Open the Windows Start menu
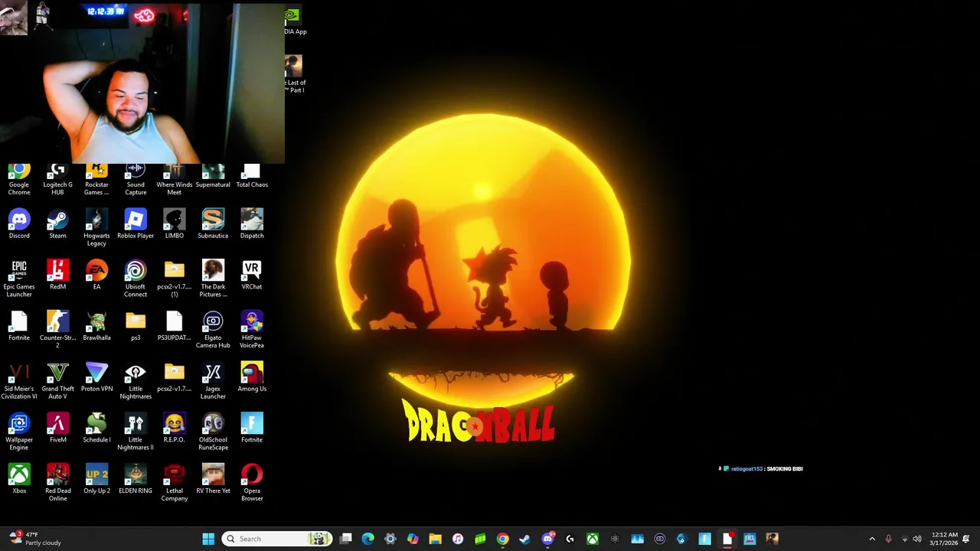 [208, 539]
